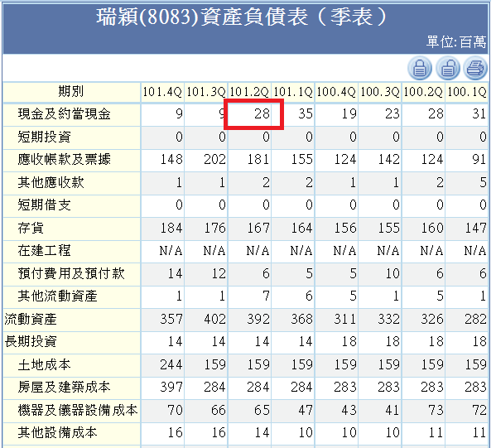Click the 機器及儀器設備成本 row label

tap(78, 410)
